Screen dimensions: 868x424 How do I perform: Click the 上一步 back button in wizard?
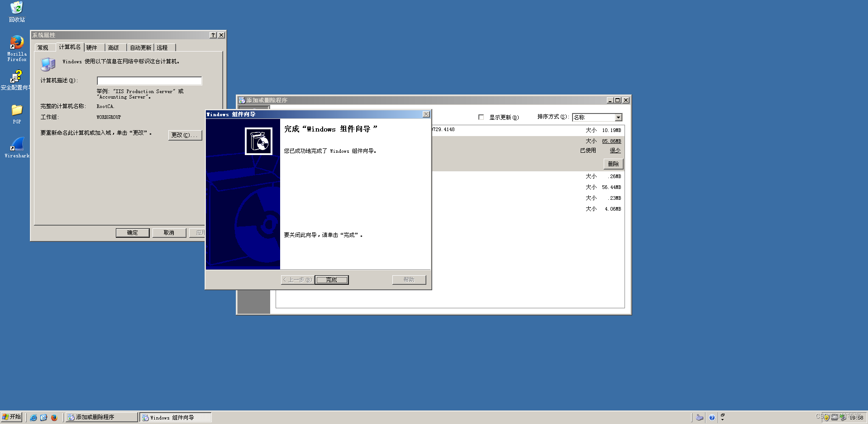click(x=297, y=280)
